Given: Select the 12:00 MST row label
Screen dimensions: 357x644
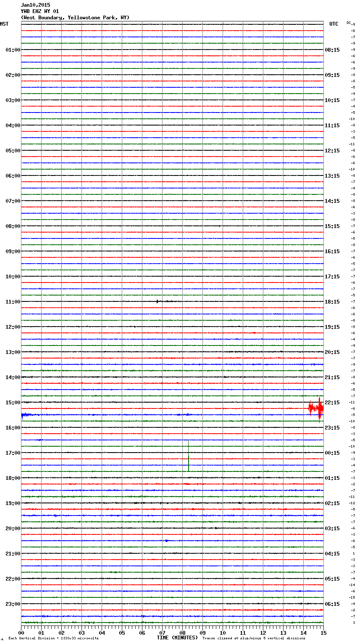Looking at the screenshot, I should tap(13, 327).
